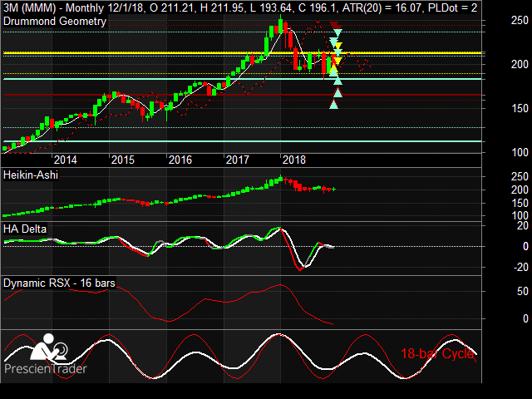Click '20' on the HA Delta axis

point(523,226)
